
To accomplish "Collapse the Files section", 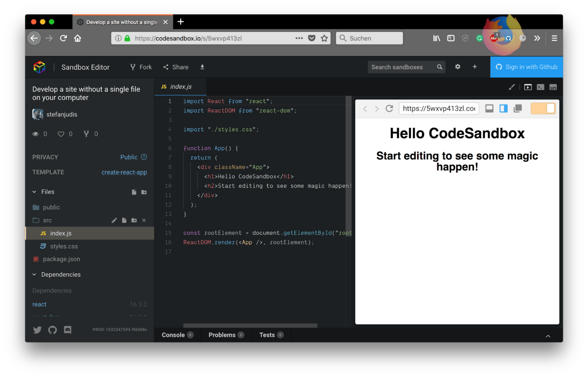I will 35,192.
